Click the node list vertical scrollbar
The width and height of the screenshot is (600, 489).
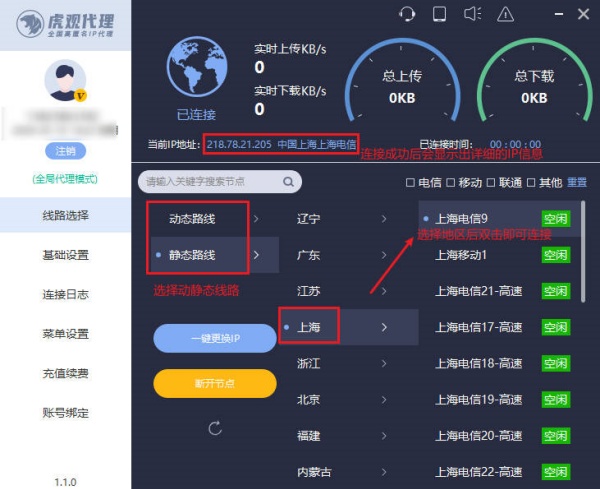tap(583, 252)
